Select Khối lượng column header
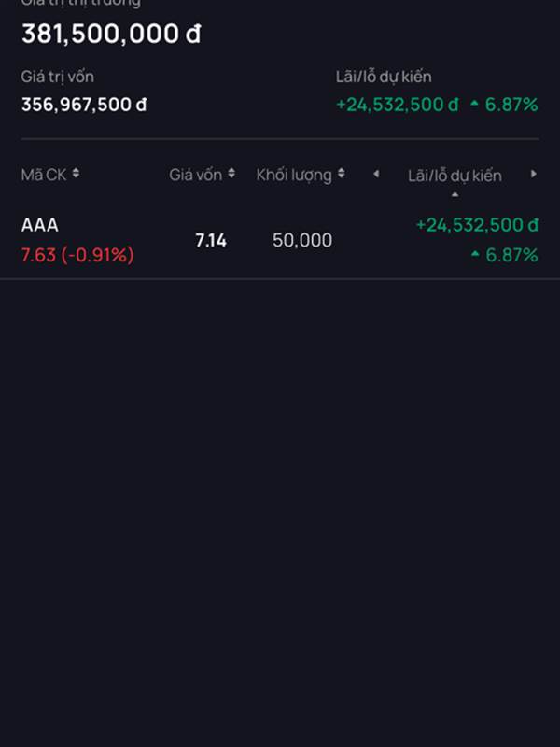The width and height of the screenshot is (560, 747). click(294, 175)
